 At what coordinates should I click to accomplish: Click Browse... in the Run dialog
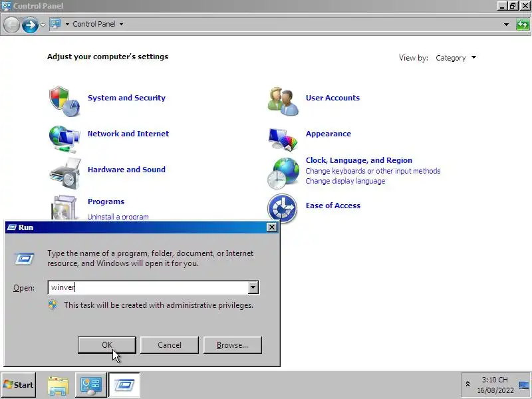(x=232, y=345)
